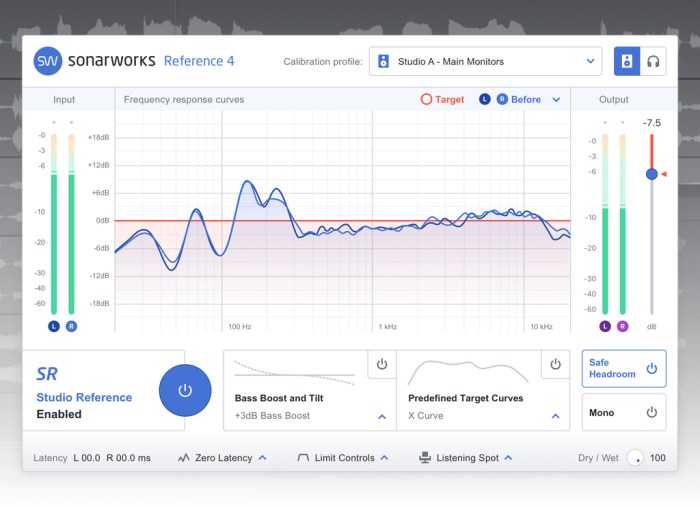Click the output gain slider handle

click(x=652, y=174)
